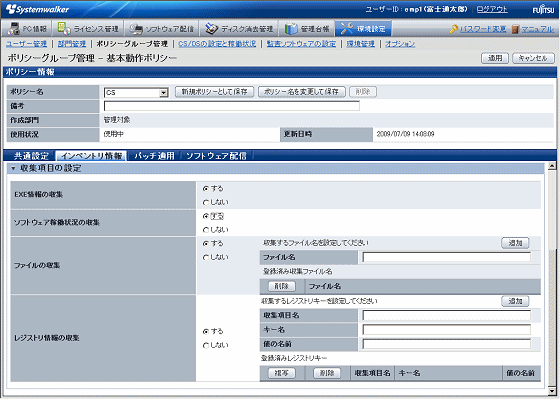Open the ポリシー名 dropdown showing CS
This screenshot has width=560, height=399.
pos(136,93)
